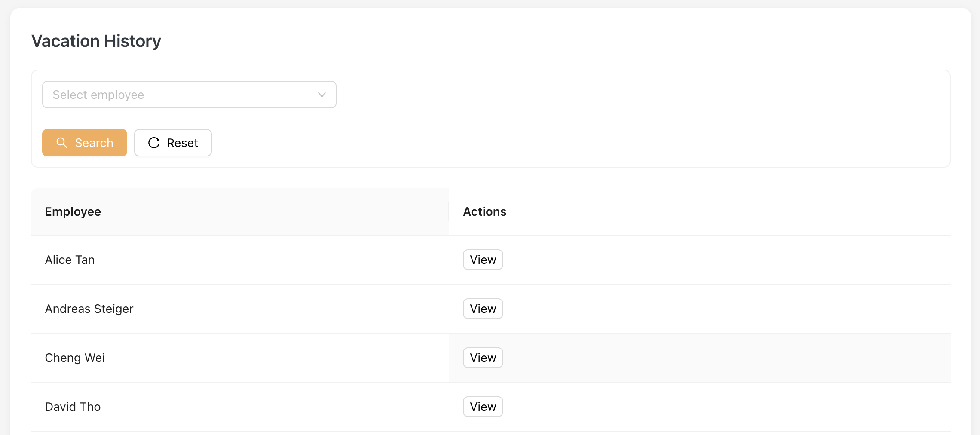Select the Alice Tan name cell
This screenshot has height=435, width=980.
pyautogui.click(x=70, y=260)
